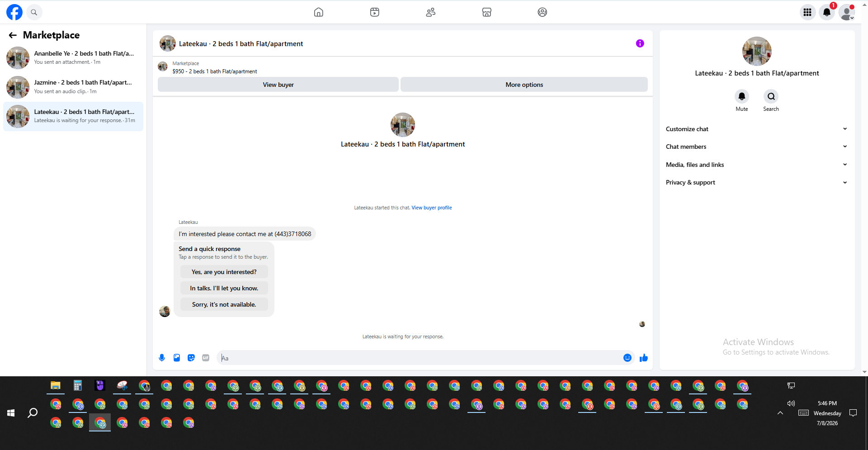Open the View buyer profile link
Screen dimensions: 868x450
coord(432,208)
